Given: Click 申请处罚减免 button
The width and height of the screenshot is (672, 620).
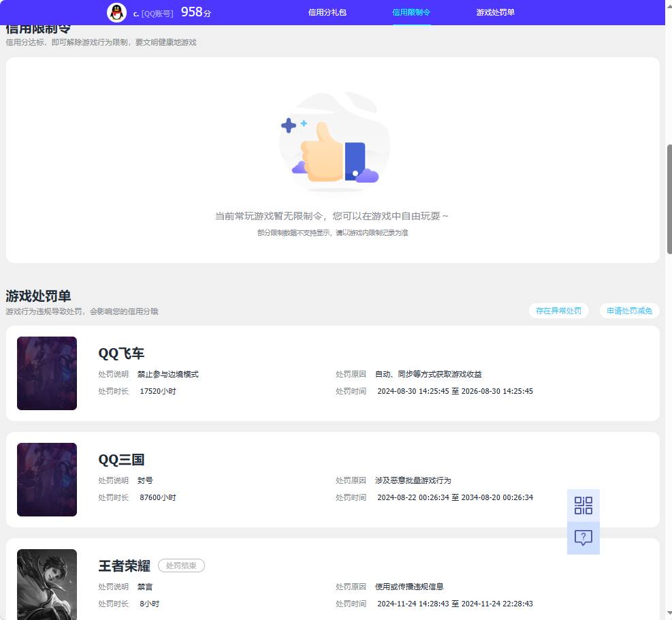Looking at the screenshot, I should click(630, 311).
